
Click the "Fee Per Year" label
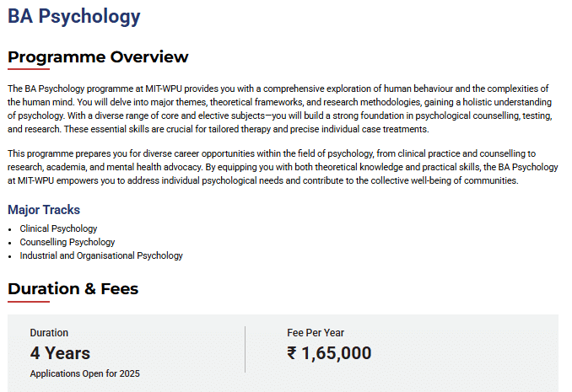tap(316, 333)
